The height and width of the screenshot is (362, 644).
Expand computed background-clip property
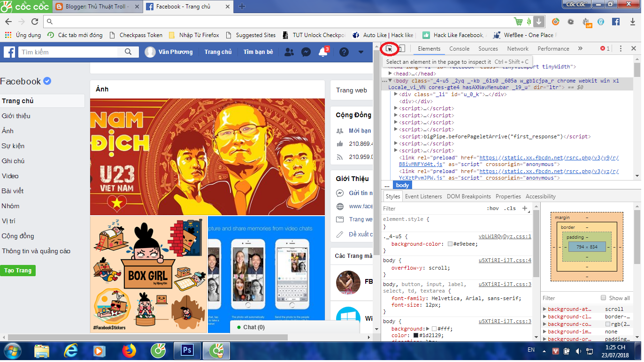click(544, 317)
